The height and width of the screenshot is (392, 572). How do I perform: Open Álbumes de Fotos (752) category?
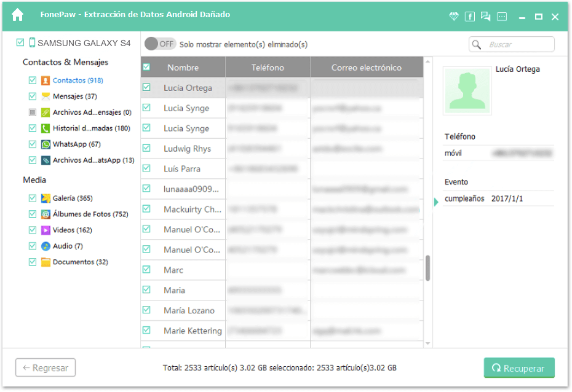point(90,214)
